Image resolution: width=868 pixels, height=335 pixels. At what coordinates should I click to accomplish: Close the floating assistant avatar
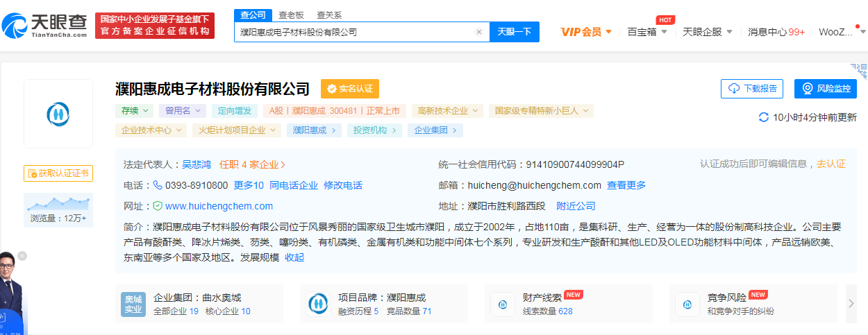22,256
